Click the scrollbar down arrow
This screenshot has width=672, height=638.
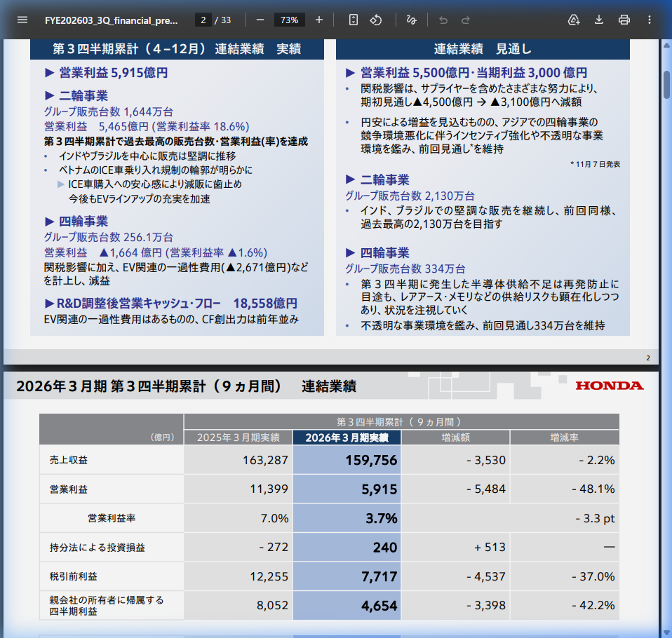(x=667, y=632)
